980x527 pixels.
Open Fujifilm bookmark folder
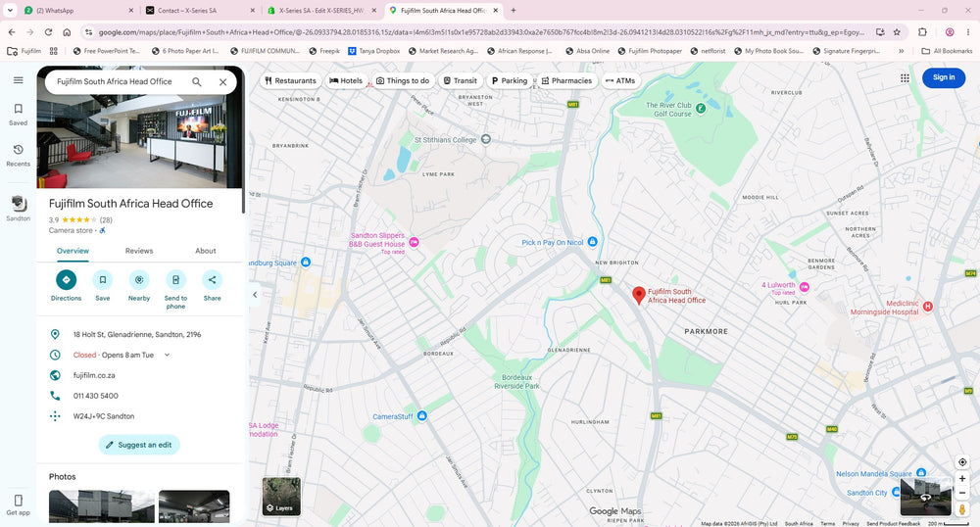coord(24,51)
